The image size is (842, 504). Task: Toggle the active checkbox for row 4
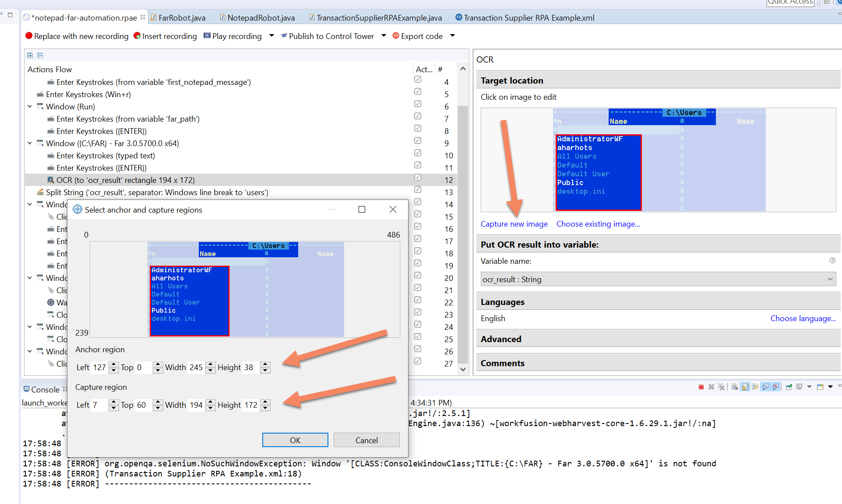tap(418, 79)
